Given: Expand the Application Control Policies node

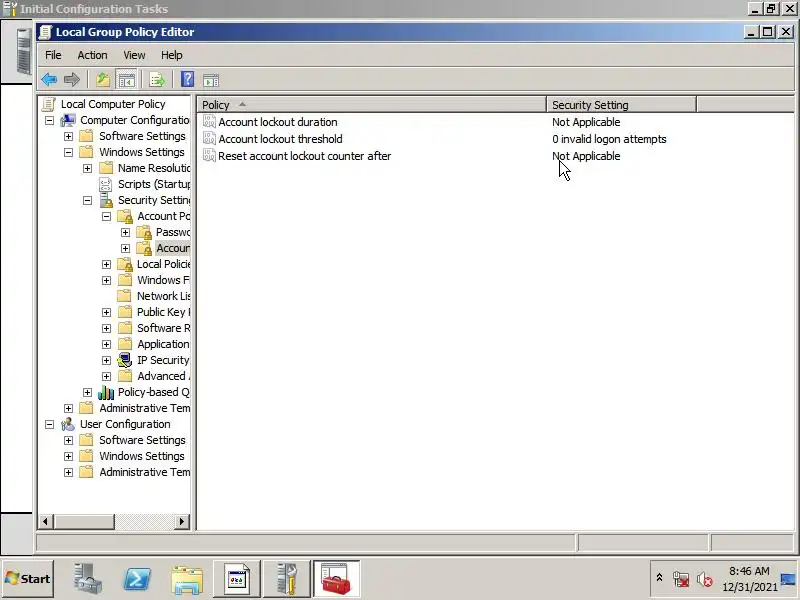Looking at the screenshot, I should click(106, 344).
